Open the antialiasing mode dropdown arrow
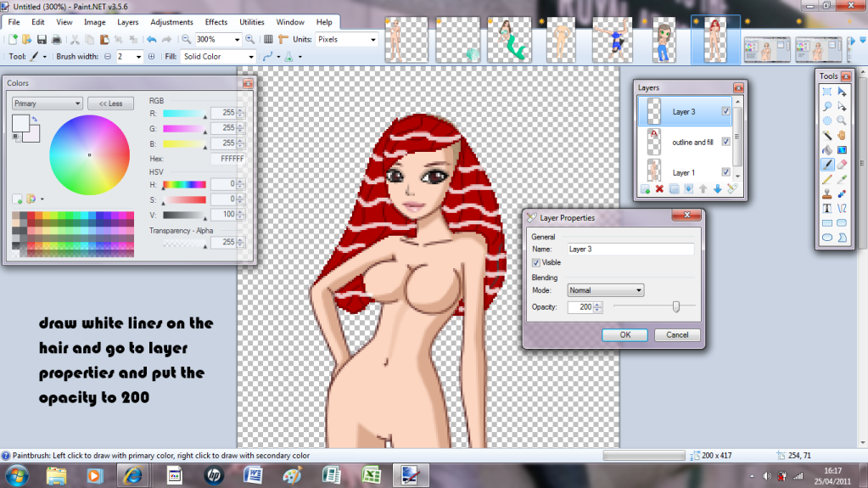The width and height of the screenshot is (868, 488). point(278,57)
